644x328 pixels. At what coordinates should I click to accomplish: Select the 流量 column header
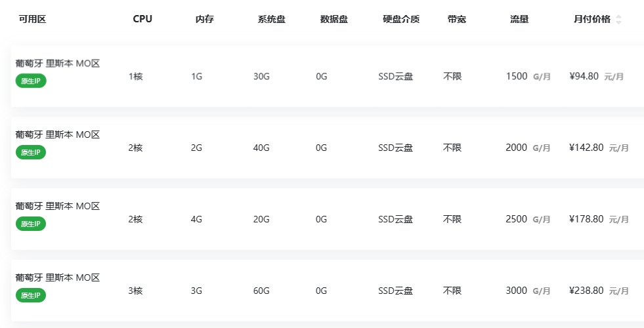(519, 19)
